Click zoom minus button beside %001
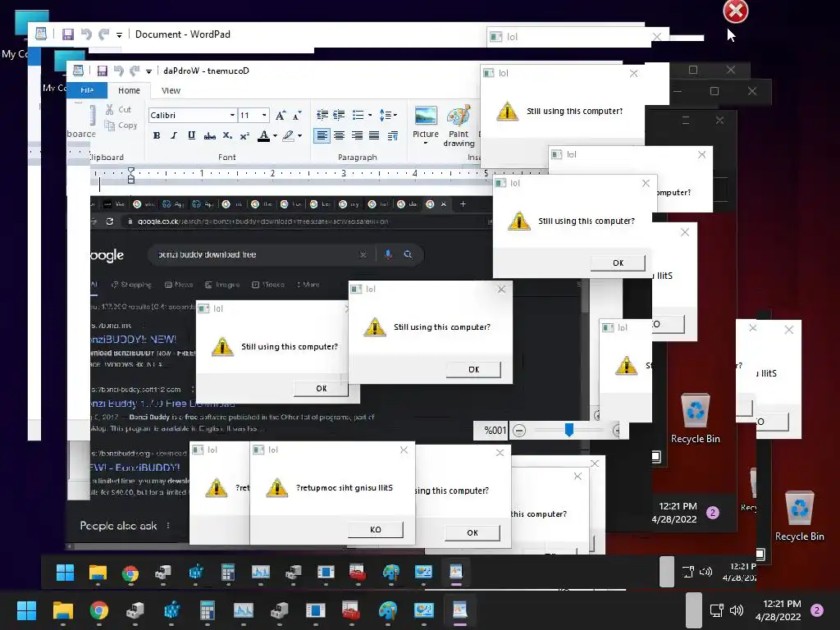Viewport: 840px width, 630px height. click(x=519, y=430)
